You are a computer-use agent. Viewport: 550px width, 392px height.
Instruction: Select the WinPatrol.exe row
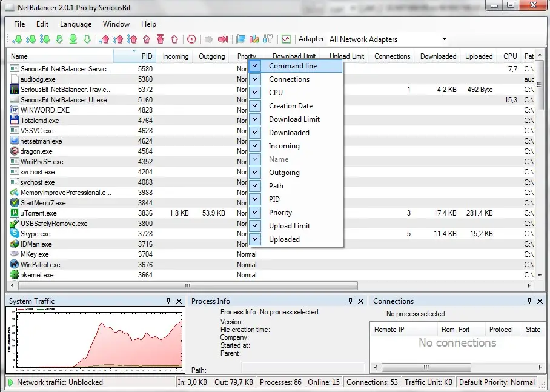click(x=271, y=265)
